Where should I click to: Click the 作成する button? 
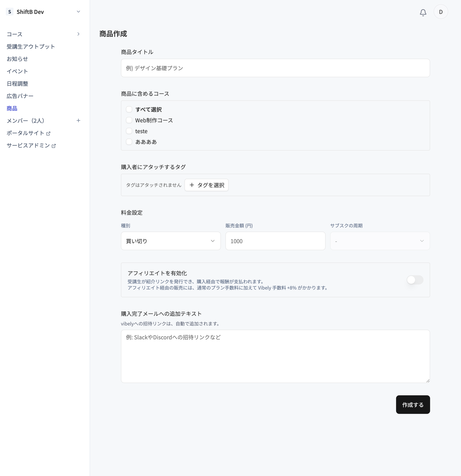pyautogui.click(x=413, y=405)
